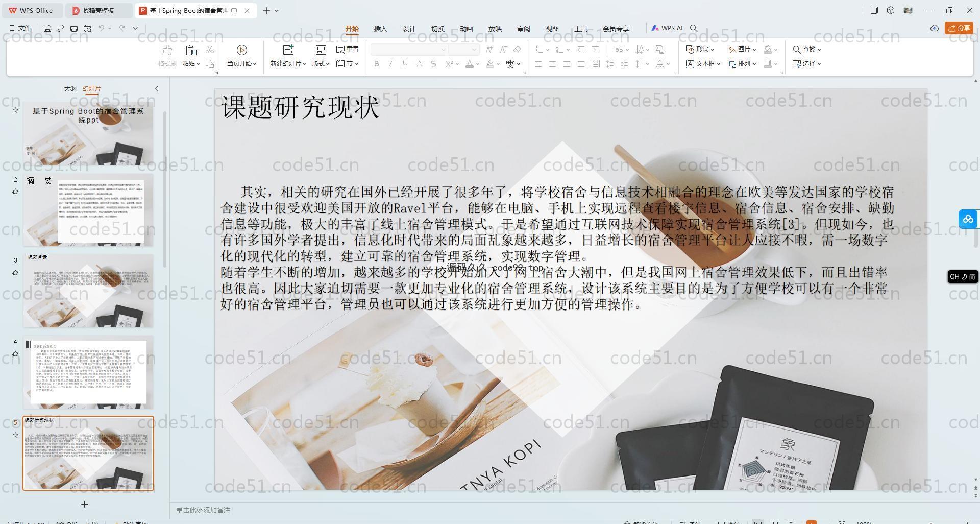The image size is (980, 524).
Task: Click the search magnifier next to WPS AI
Action: click(x=694, y=28)
